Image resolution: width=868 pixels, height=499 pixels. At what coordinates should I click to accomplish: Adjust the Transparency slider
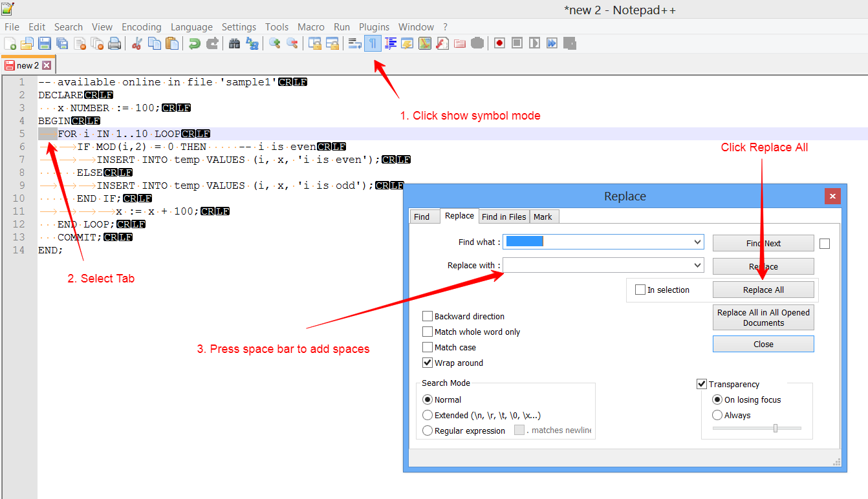pyautogui.click(x=775, y=428)
